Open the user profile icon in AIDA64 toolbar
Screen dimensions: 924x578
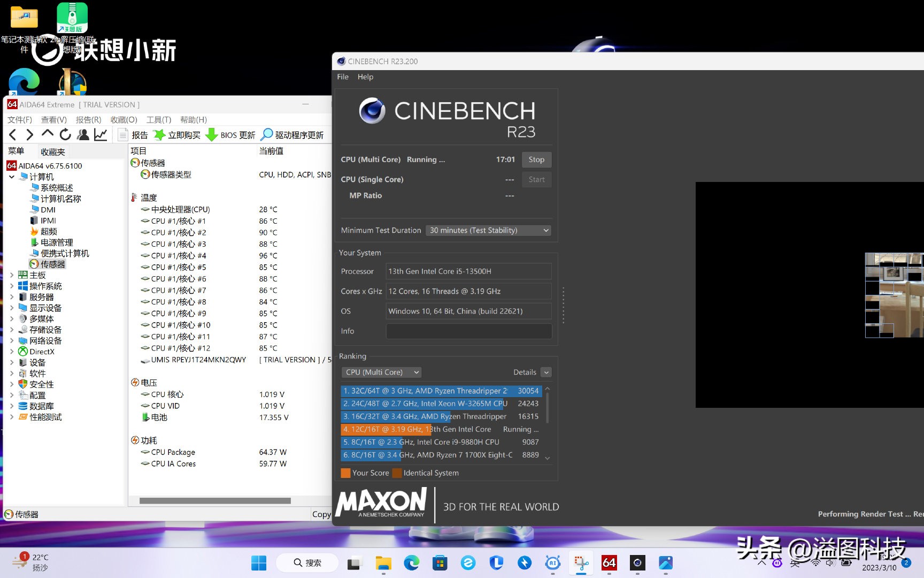[83, 135]
